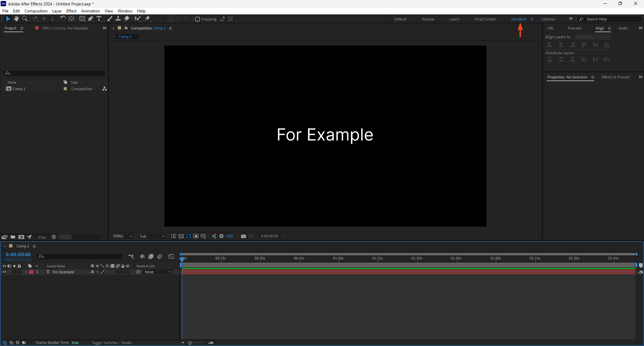Select the Zoom tool in the toolbar
644x346 pixels.
pyautogui.click(x=25, y=19)
